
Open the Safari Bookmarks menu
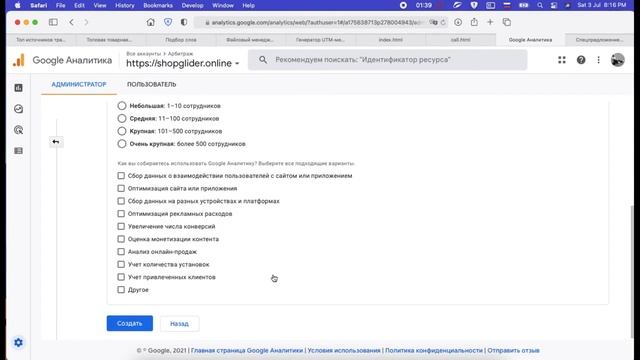click(158, 5)
